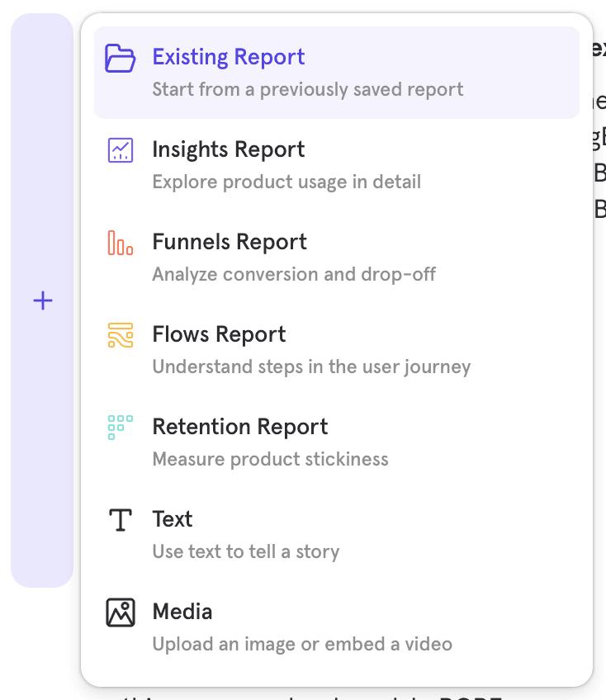Click "Start from a previously saved report"
This screenshot has height=700, width=606.
pyautogui.click(x=307, y=89)
